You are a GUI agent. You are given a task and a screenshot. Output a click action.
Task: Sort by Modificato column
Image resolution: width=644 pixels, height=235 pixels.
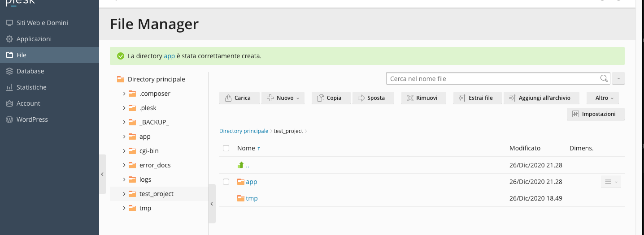525,148
